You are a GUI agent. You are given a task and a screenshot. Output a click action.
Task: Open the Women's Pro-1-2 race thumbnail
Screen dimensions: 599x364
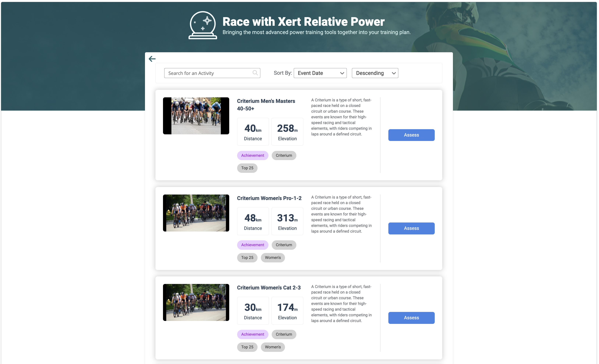[x=196, y=213]
